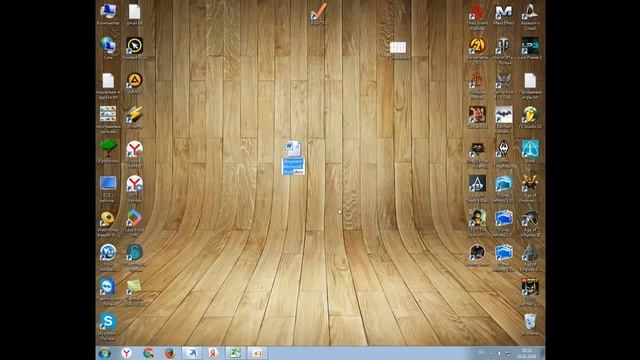Viewport: 640px width, 360px height.
Task: Select the FL Studio 10 shortcut
Action: coord(530,118)
